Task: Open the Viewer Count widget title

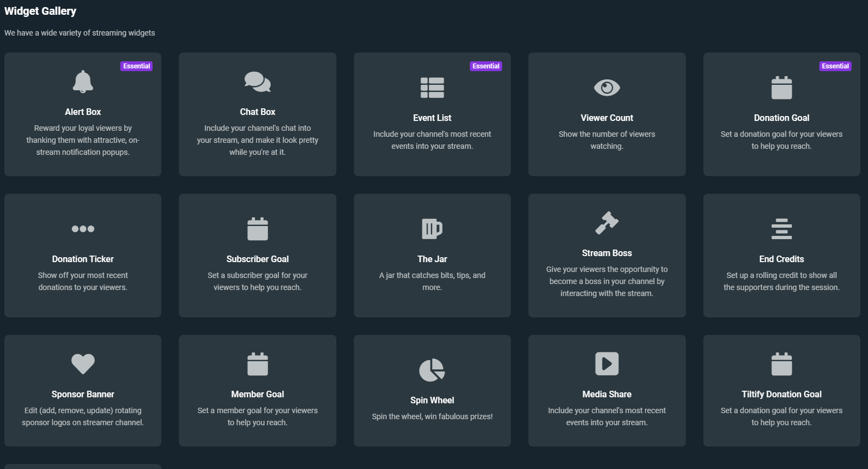Action: (x=607, y=118)
